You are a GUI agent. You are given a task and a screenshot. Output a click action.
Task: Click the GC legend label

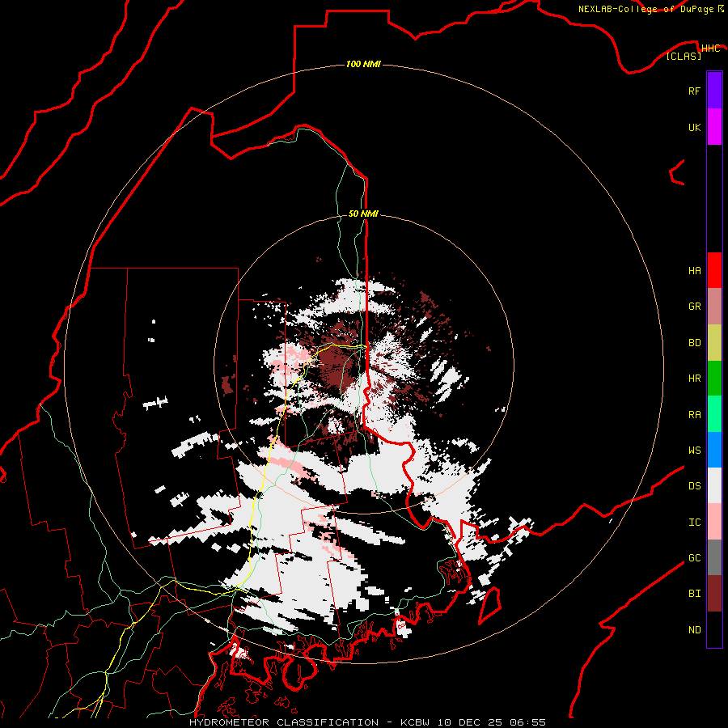click(694, 557)
